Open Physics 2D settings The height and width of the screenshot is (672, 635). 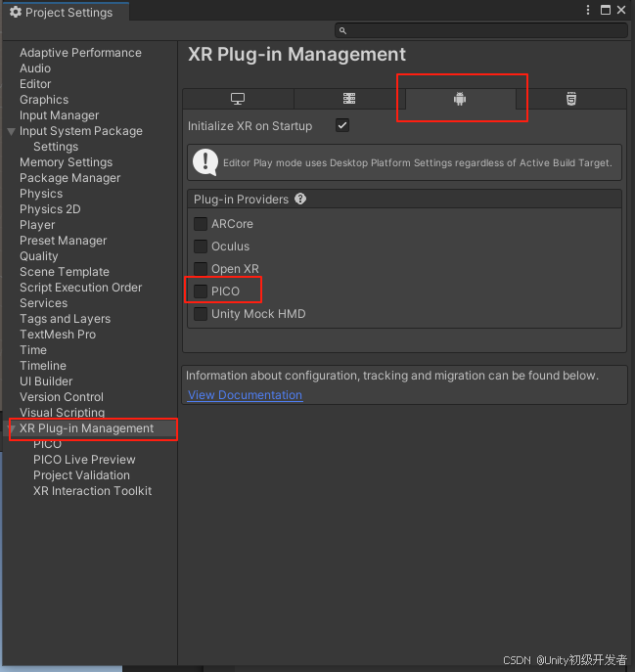(50, 209)
